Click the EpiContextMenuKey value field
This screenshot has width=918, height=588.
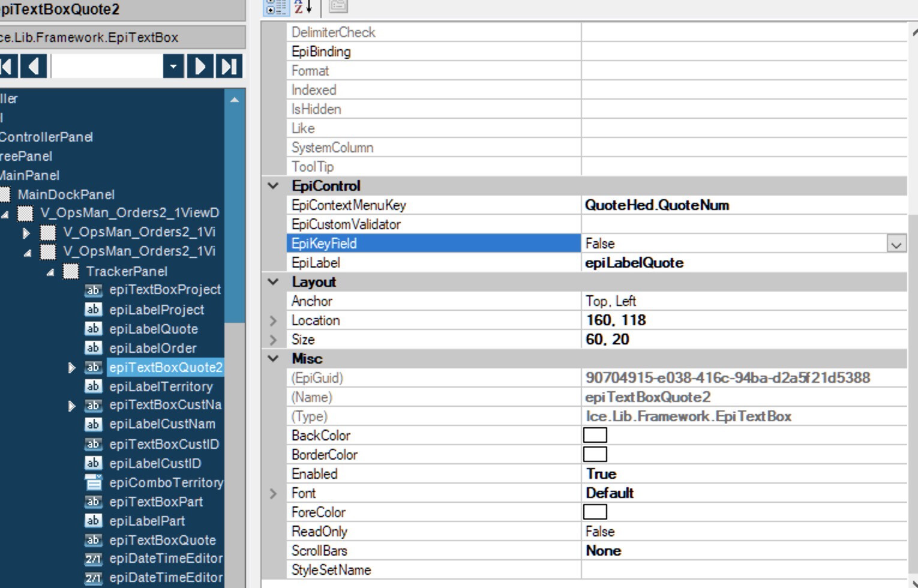pos(743,205)
